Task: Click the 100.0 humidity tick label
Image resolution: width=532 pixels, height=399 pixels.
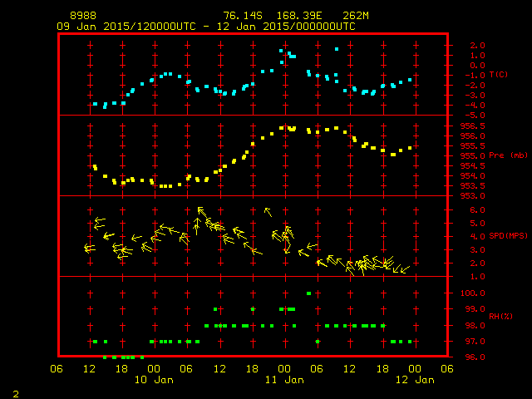Action: click(x=472, y=293)
